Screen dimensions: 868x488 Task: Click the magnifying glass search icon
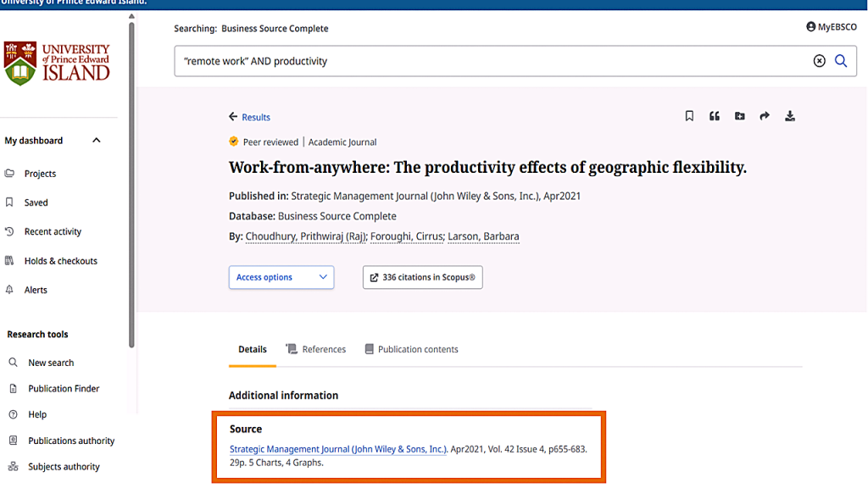[841, 61]
